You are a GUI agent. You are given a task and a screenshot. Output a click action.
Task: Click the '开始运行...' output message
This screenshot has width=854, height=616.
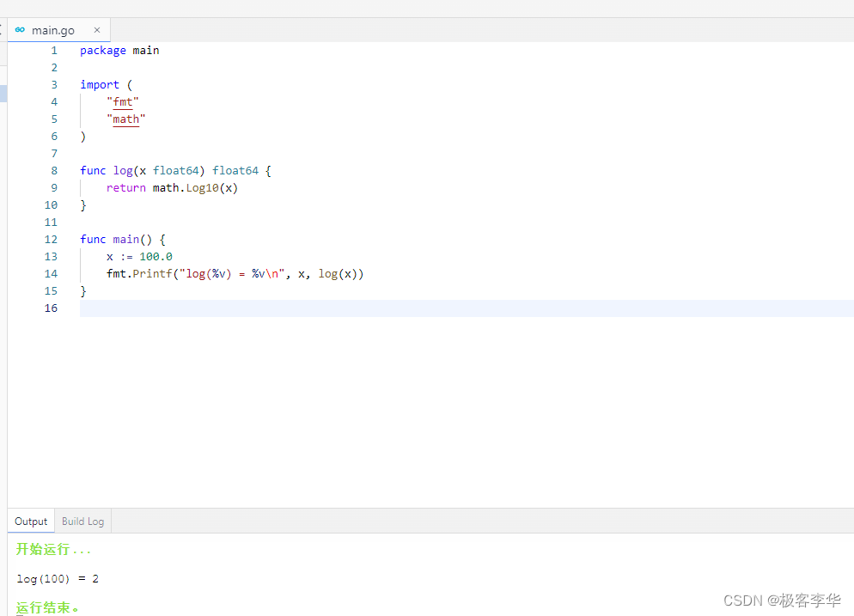point(52,549)
